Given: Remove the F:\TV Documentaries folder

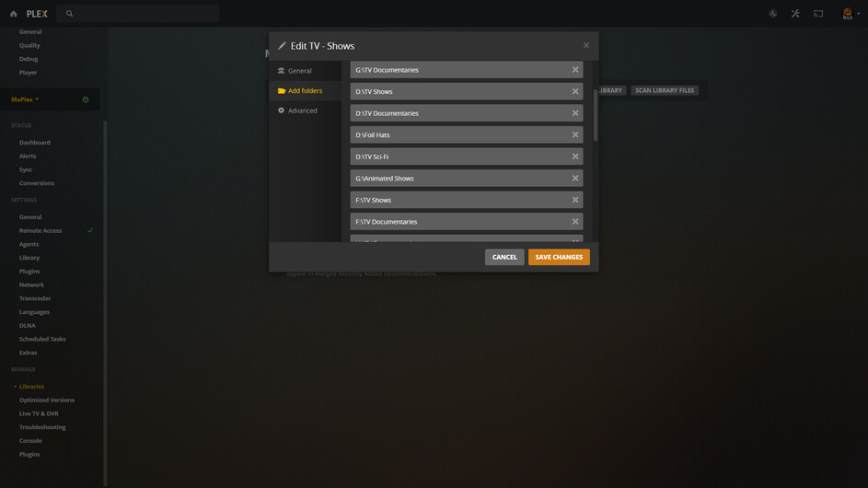Looking at the screenshot, I should 575,222.
